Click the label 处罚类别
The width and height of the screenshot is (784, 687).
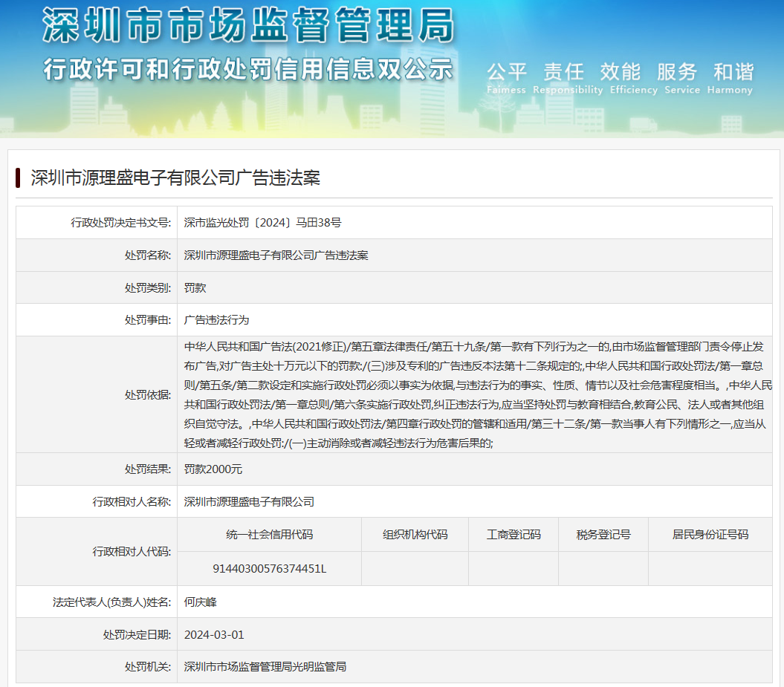click(147, 287)
